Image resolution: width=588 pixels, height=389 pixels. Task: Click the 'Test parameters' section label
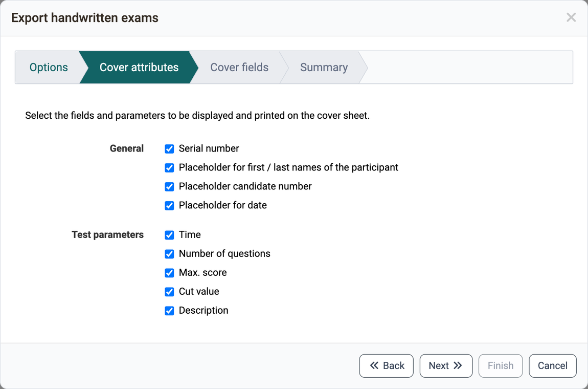click(107, 234)
